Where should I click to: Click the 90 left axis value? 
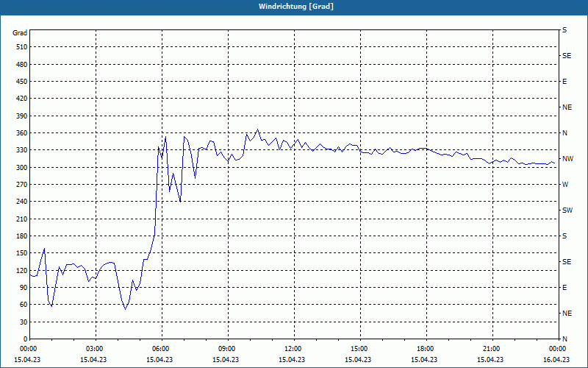[24, 288]
